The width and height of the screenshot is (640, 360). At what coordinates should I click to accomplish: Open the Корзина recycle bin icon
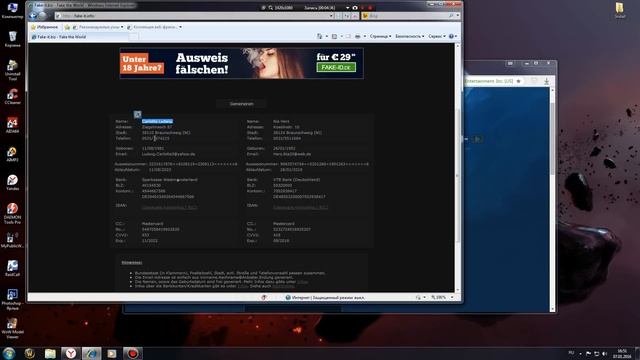[12, 39]
